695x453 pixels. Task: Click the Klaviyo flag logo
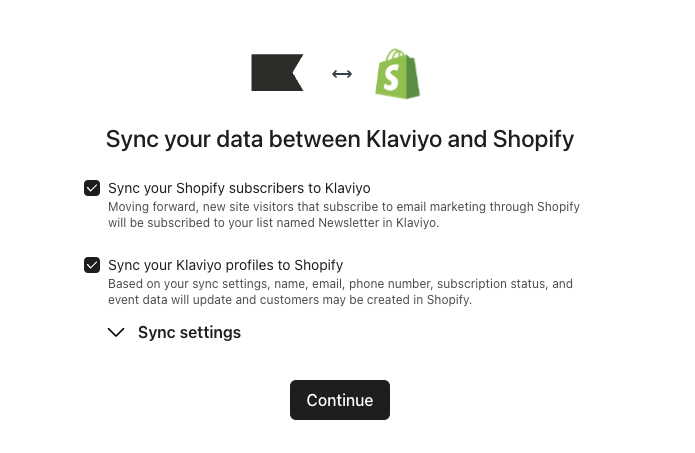[277, 73]
